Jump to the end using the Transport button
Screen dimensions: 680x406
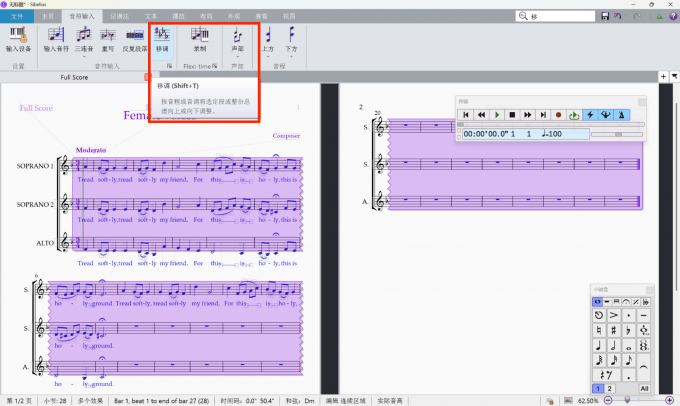[543, 115]
